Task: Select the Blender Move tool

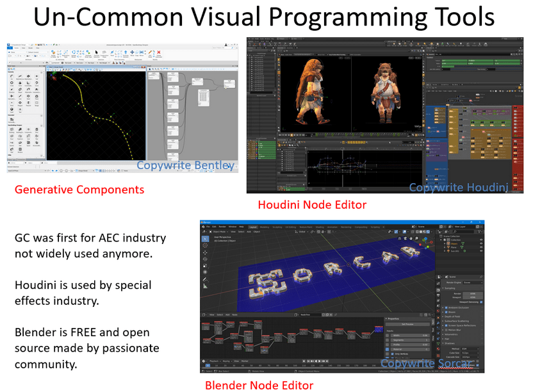Action: [x=204, y=253]
